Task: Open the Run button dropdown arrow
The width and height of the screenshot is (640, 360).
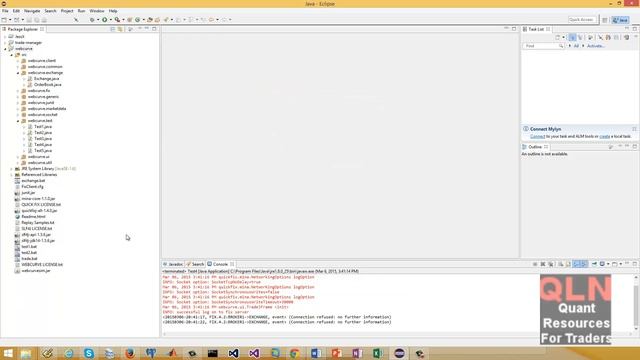Action: [110, 20]
